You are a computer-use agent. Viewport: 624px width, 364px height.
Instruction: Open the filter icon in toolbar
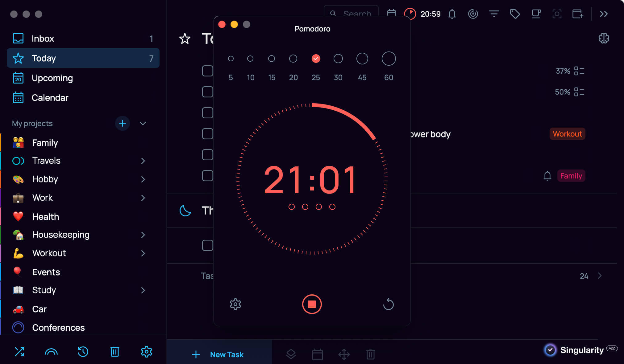tap(494, 14)
